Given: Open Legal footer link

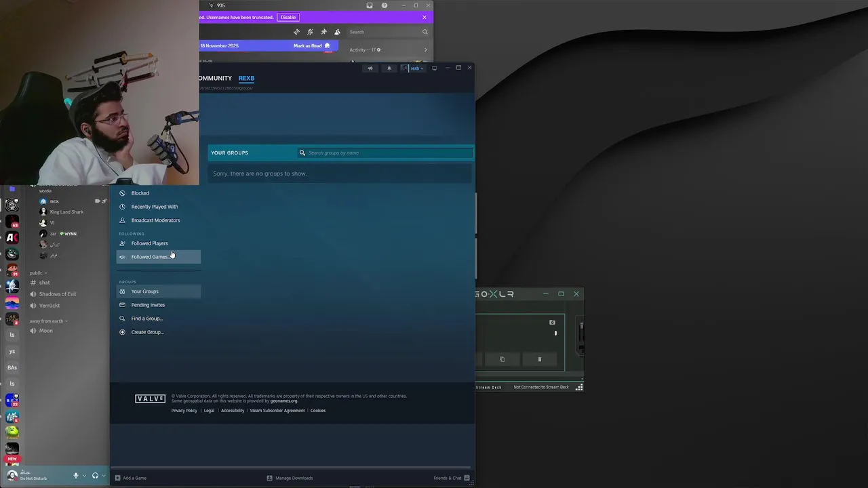Looking at the screenshot, I should click(x=209, y=411).
